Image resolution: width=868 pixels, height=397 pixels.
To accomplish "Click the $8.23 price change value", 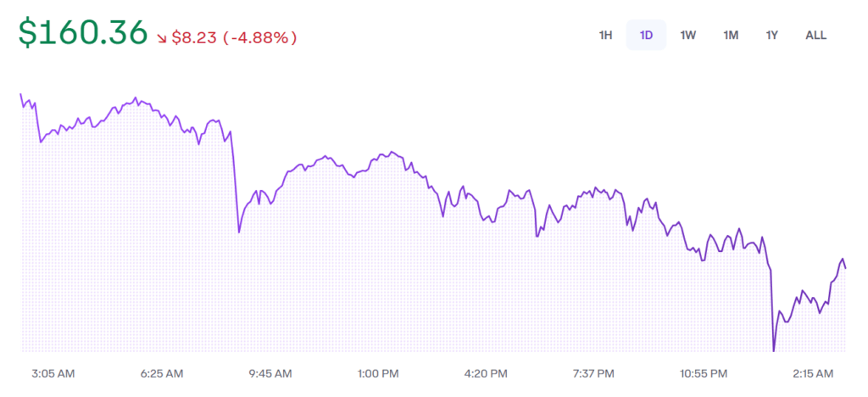I will 193,38.
